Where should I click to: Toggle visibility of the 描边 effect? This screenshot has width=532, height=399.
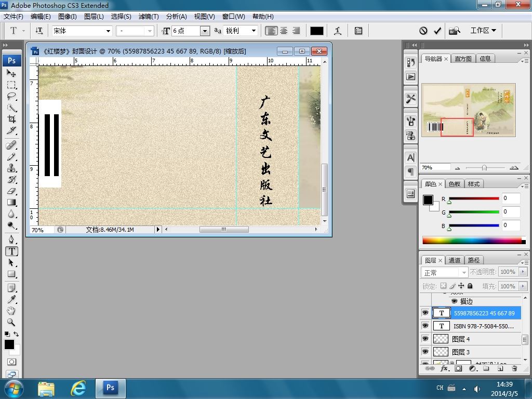click(x=454, y=301)
